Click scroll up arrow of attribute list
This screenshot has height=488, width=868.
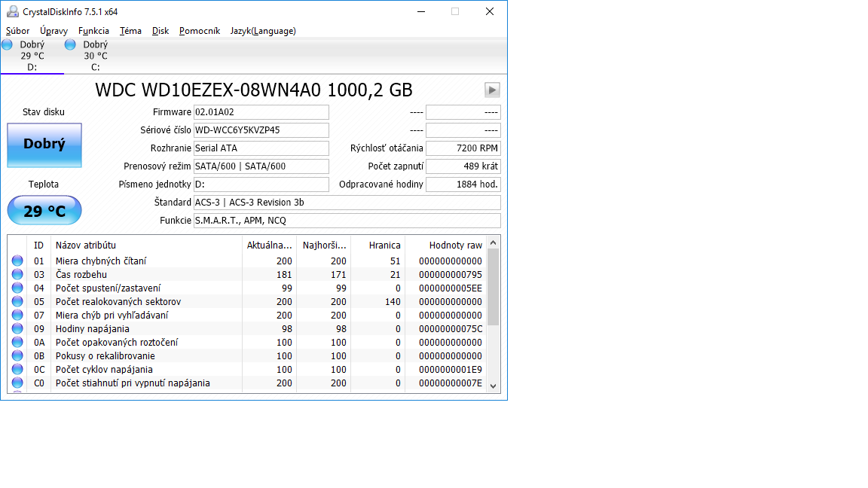tap(494, 242)
